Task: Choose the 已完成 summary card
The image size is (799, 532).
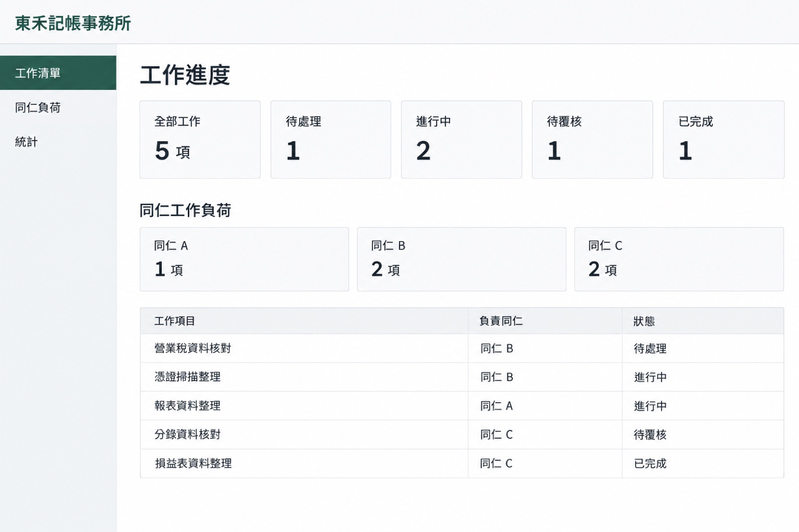Action: (x=724, y=140)
